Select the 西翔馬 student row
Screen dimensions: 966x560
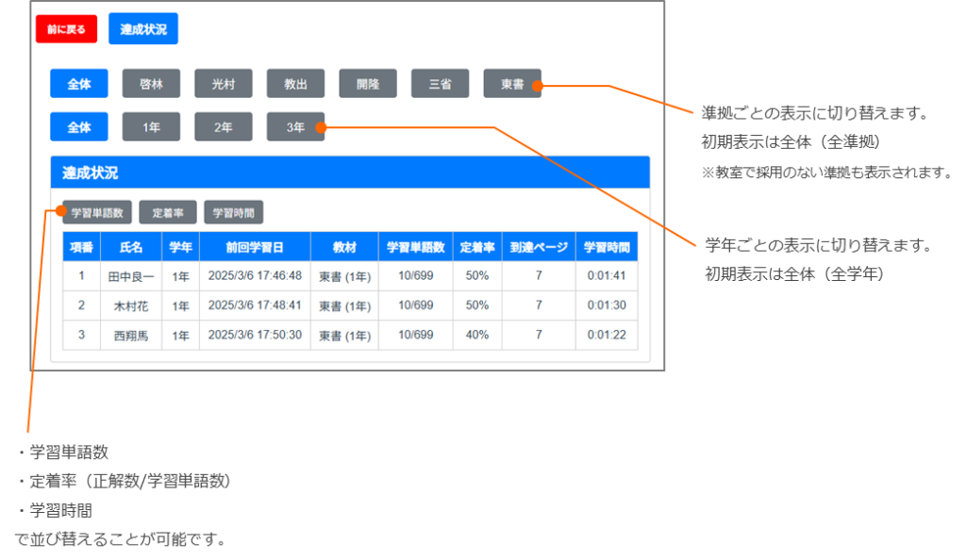point(131,335)
